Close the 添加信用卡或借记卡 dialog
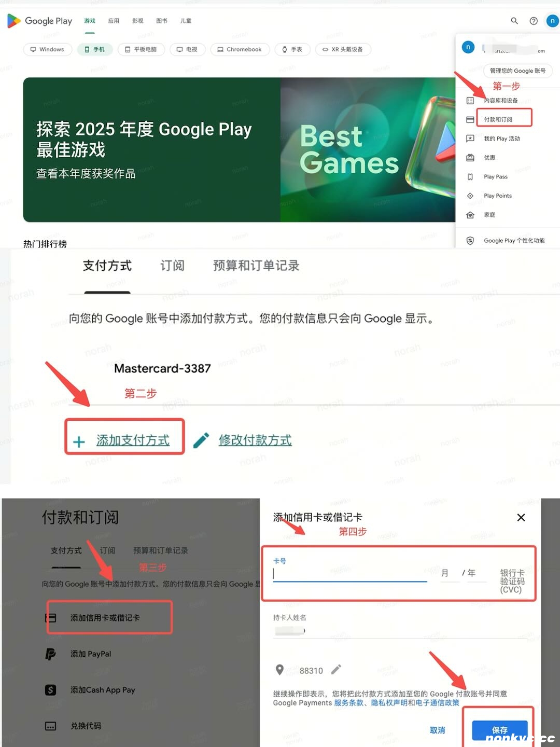560x747 pixels. pyautogui.click(x=521, y=517)
